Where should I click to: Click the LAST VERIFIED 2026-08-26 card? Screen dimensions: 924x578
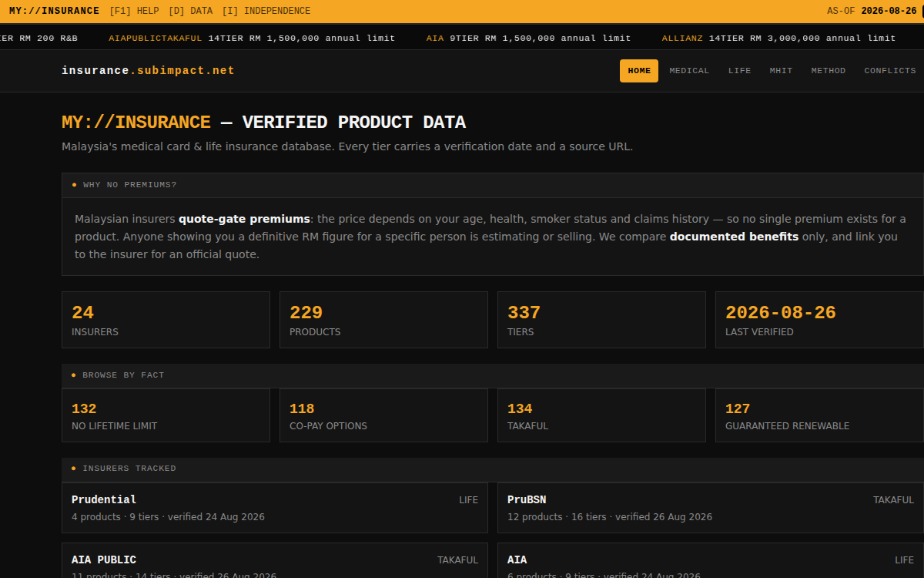pos(819,320)
